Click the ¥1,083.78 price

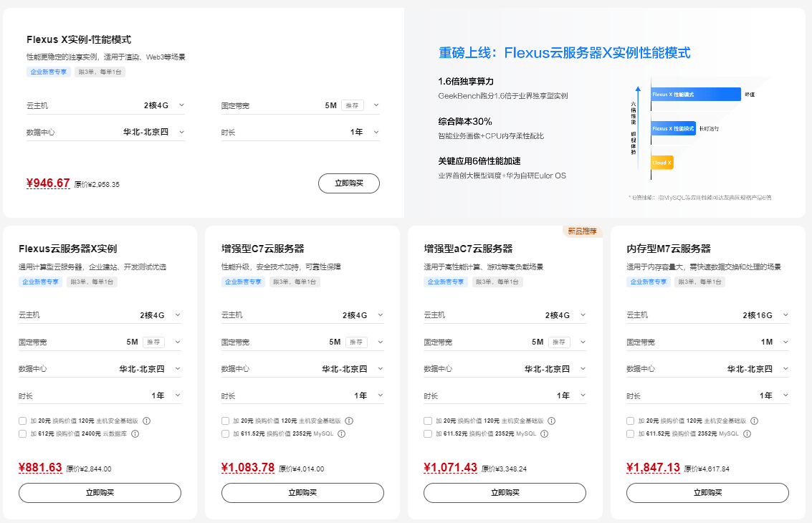(248, 468)
